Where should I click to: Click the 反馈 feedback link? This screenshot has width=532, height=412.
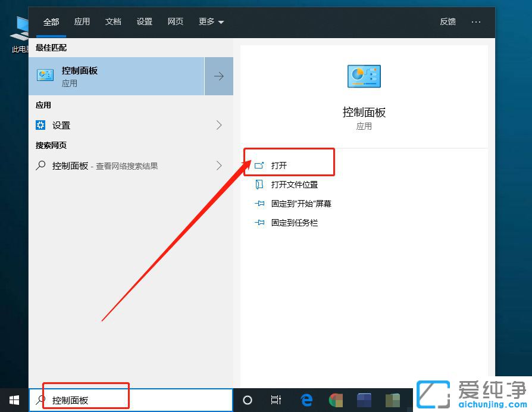[x=447, y=21]
